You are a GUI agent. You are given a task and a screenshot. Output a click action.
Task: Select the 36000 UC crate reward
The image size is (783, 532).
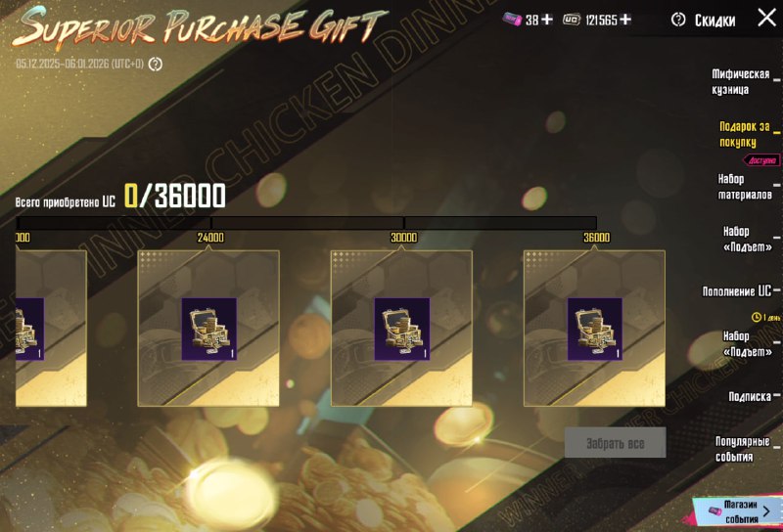pyautogui.click(x=595, y=329)
